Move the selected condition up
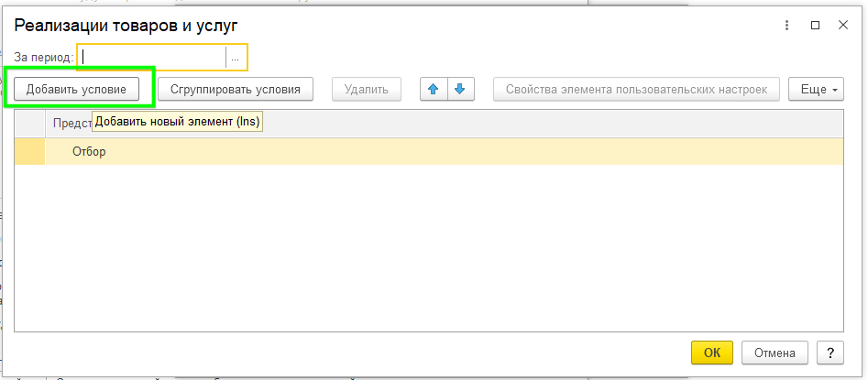 pyautogui.click(x=433, y=89)
